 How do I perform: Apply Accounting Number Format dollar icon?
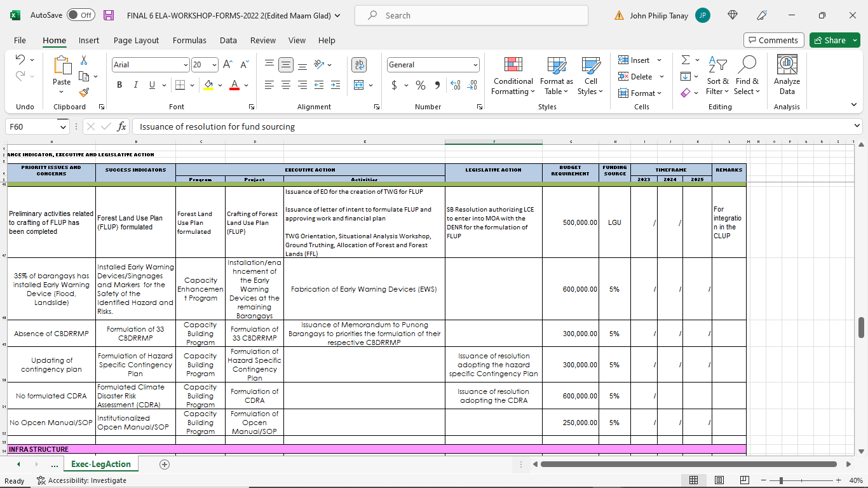pos(395,85)
